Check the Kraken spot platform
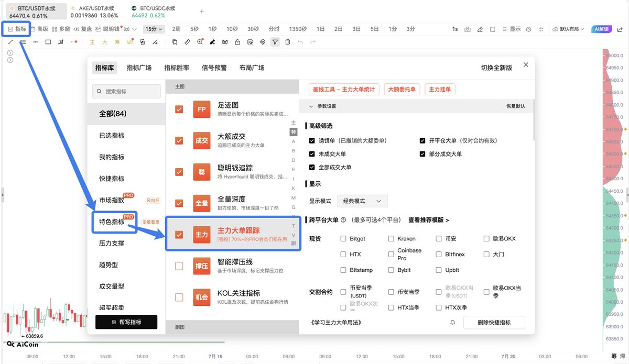This screenshot has height=364, width=629. pos(391,239)
